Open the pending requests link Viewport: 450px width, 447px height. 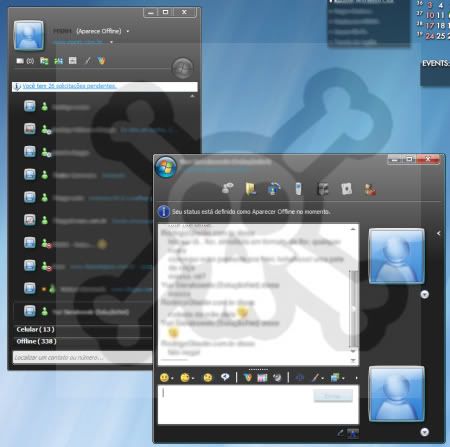pos(69,86)
